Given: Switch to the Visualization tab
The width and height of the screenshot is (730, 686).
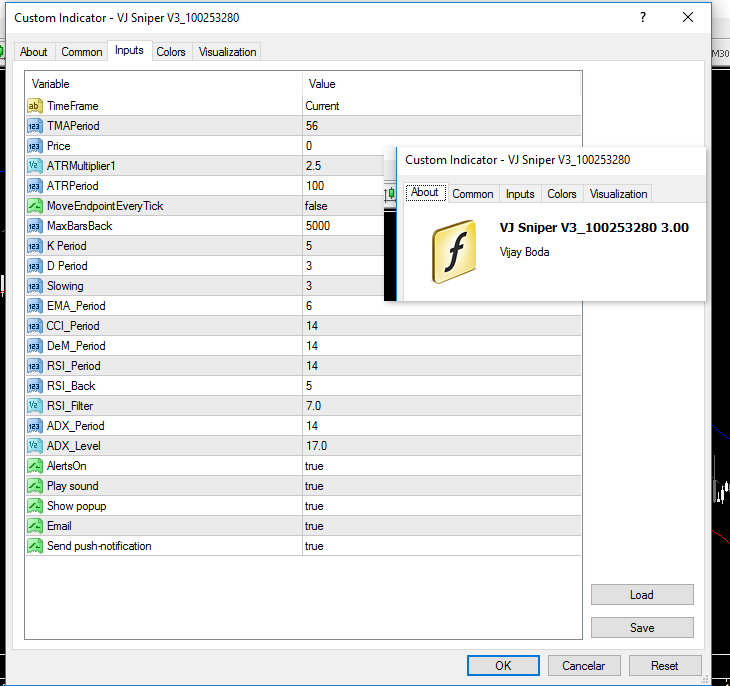Looking at the screenshot, I should tap(227, 52).
